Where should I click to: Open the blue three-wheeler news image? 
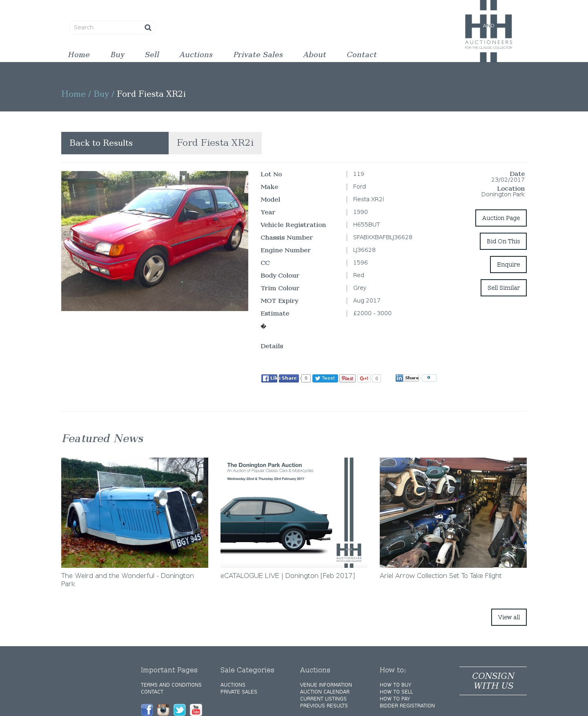[135, 513]
